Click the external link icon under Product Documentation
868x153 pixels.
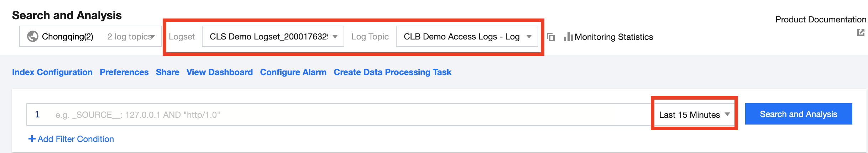861,32
